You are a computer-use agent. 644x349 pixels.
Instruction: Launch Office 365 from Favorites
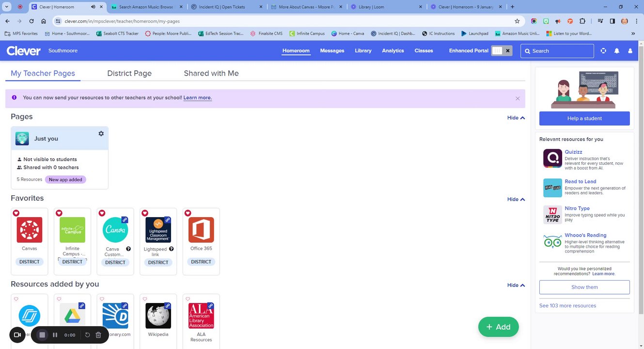click(201, 230)
